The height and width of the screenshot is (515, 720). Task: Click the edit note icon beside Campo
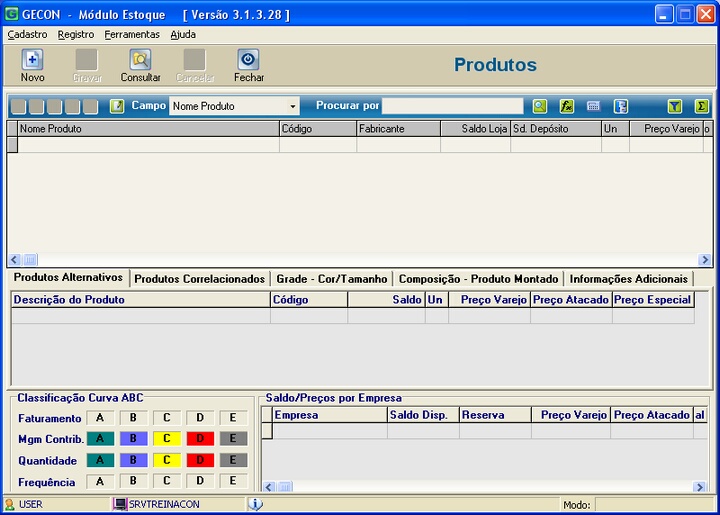[x=117, y=106]
